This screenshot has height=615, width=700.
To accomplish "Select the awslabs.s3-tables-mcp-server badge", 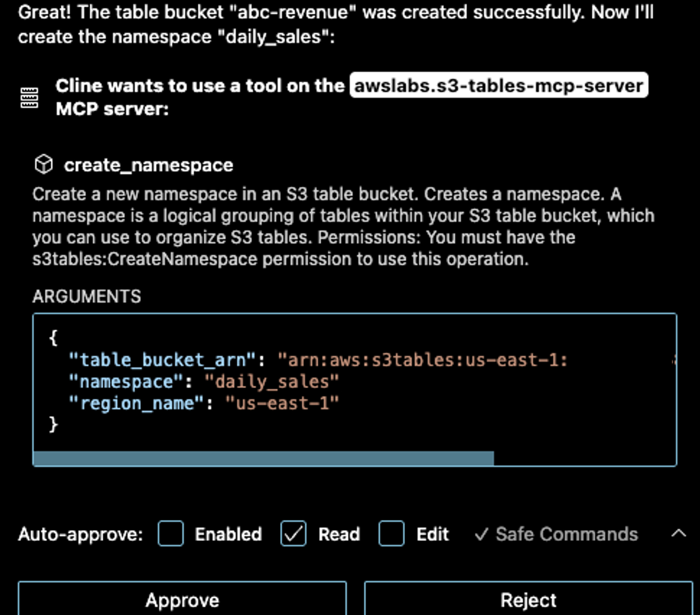I will tap(499, 85).
